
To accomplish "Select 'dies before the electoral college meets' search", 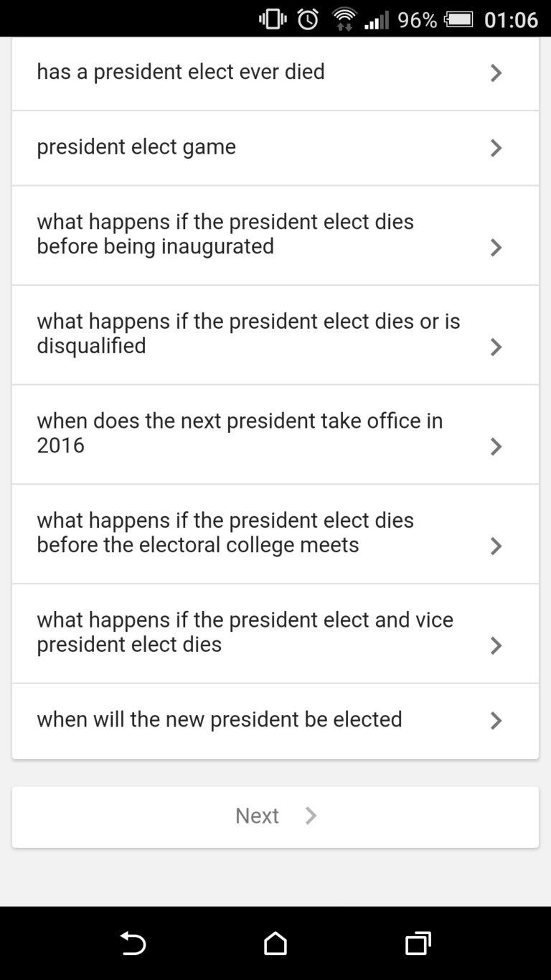I will (x=225, y=533).
